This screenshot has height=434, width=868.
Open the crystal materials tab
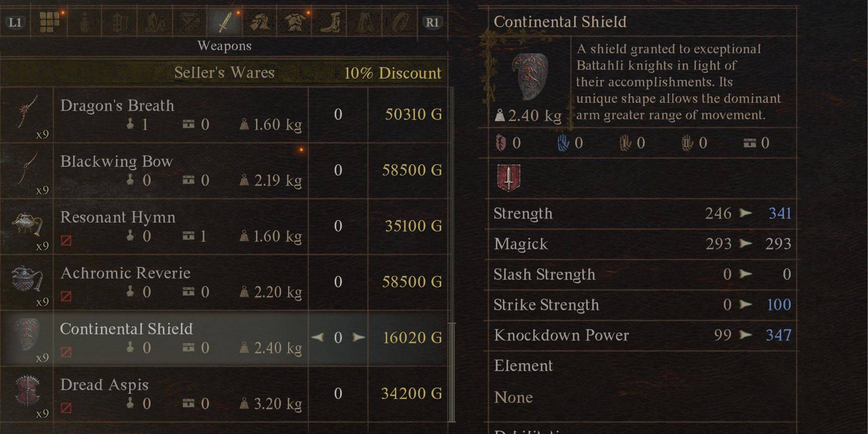pos(155,22)
